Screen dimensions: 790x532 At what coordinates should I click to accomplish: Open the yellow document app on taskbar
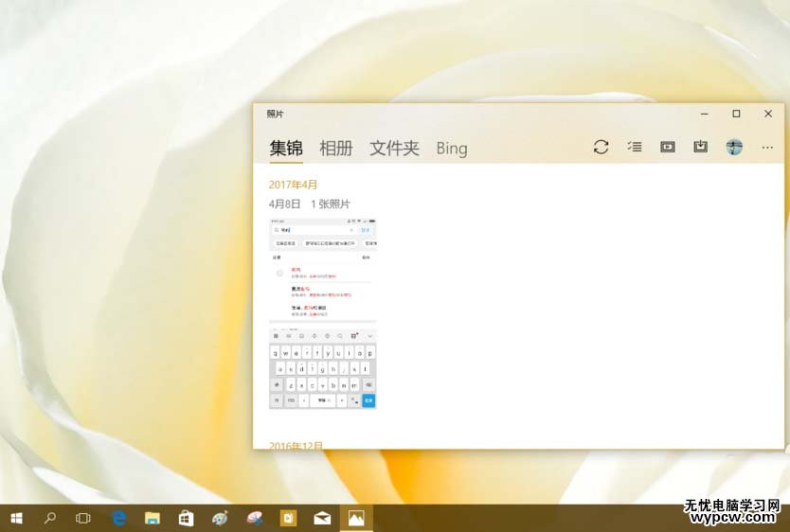pos(288,518)
